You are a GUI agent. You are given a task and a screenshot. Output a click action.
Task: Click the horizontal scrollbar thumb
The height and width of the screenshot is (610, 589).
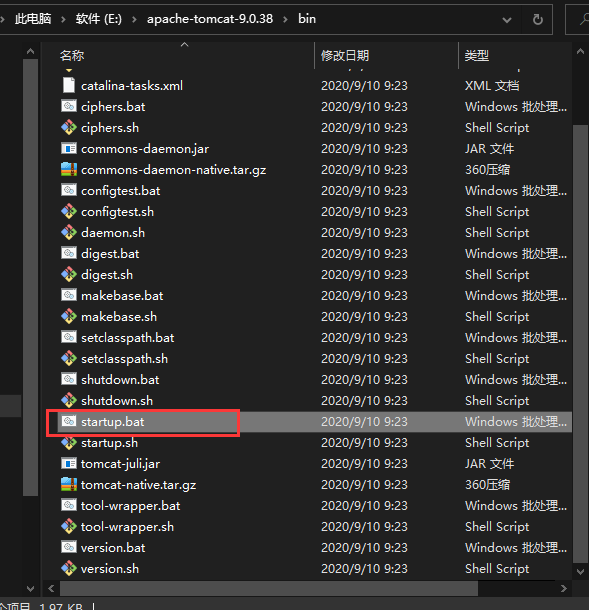[268, 588]
